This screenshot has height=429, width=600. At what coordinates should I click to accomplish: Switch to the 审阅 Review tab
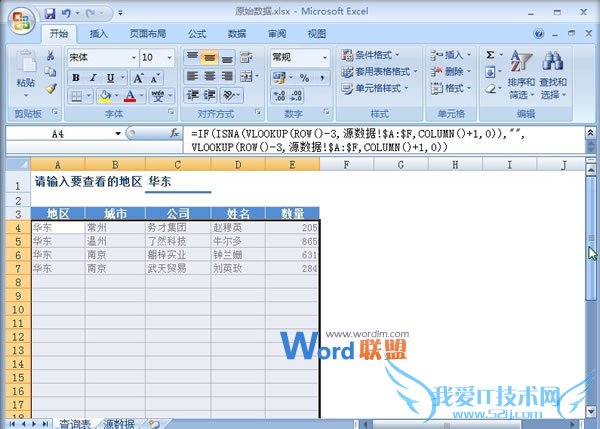277,34
